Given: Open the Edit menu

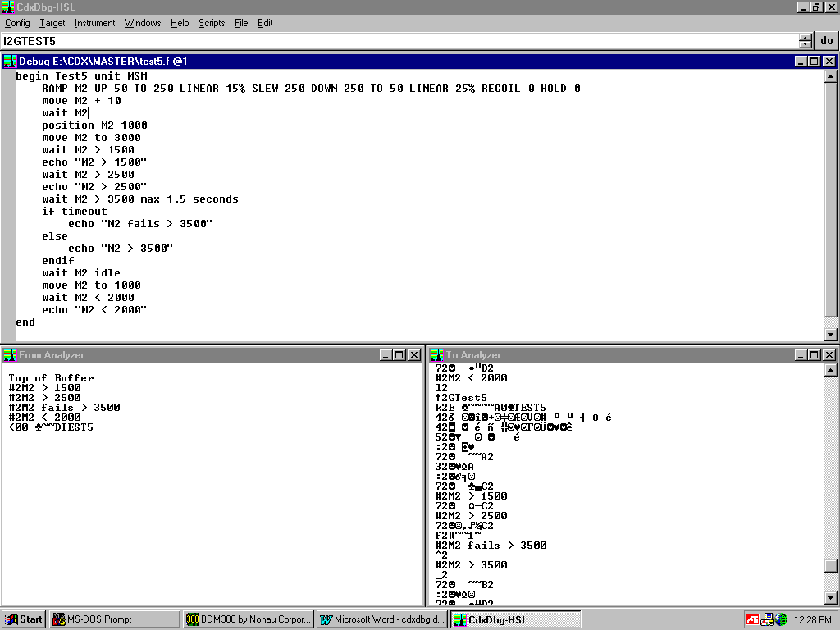Looking at the screenshot, I should pyautogui.click(x=265, y=23).
